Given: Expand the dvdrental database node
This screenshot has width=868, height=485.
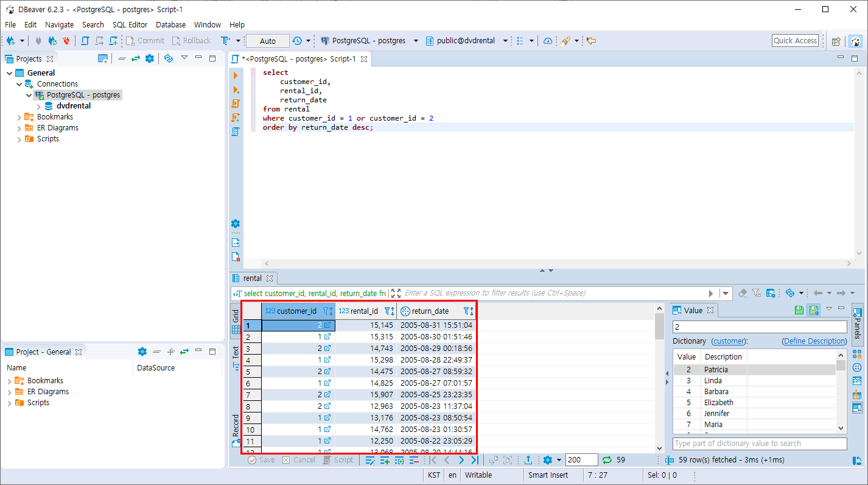Looking at the screenshot, I should (38, 106).
